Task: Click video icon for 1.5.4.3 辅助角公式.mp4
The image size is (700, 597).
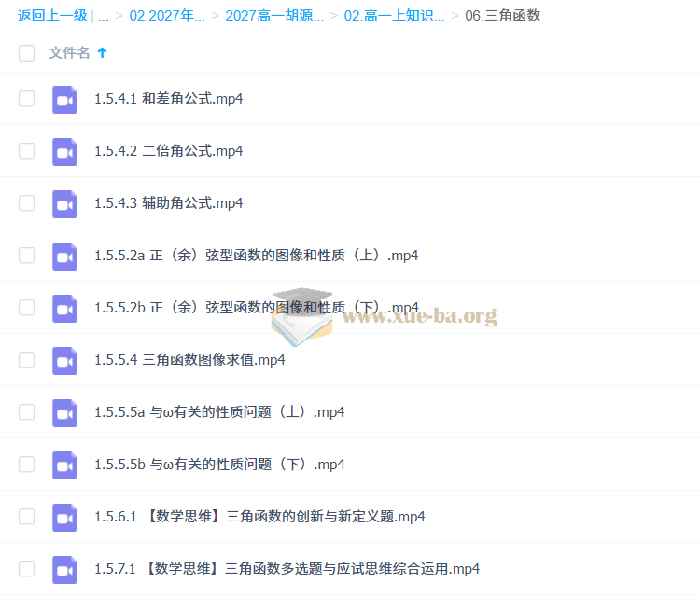Action: (x=64, y=204)
